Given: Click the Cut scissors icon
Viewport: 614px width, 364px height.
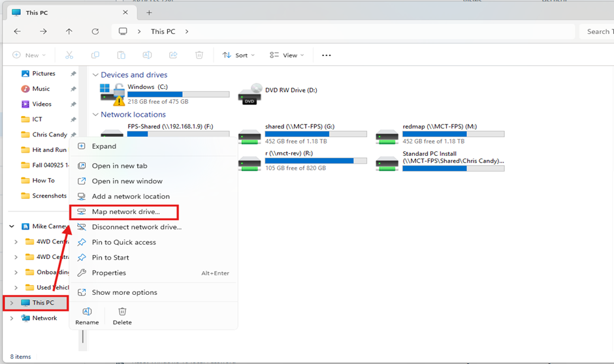Looking at the screenshot, I should pyautogui.click(x=69, y=55).
